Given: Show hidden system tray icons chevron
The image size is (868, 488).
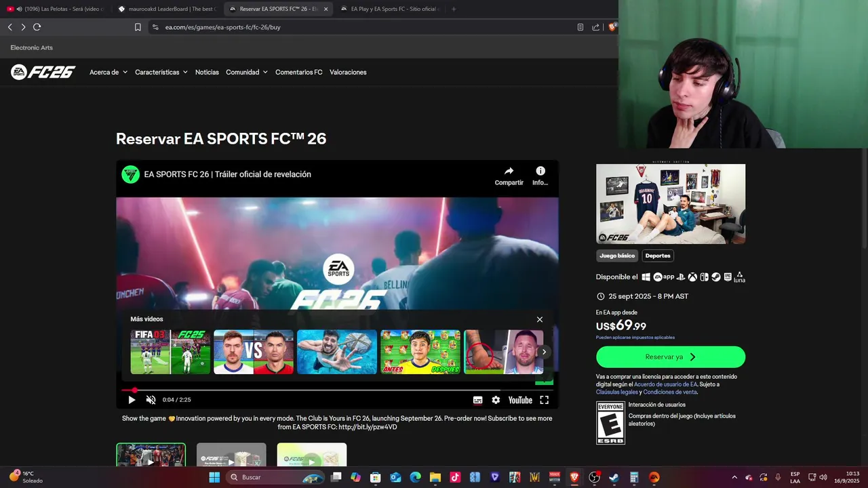Looking at the screenshot, I should (x=734, y=477).
